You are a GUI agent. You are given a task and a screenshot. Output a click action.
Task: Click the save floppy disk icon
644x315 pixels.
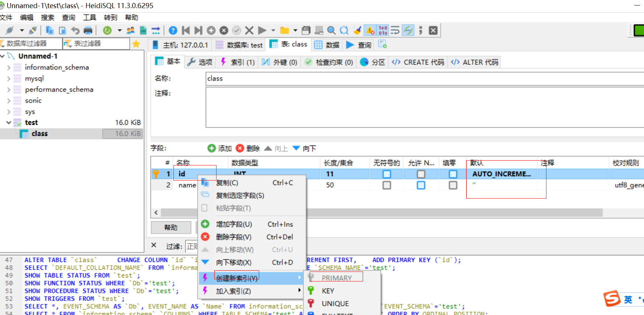pyautogui.click(x=306, y=30)
